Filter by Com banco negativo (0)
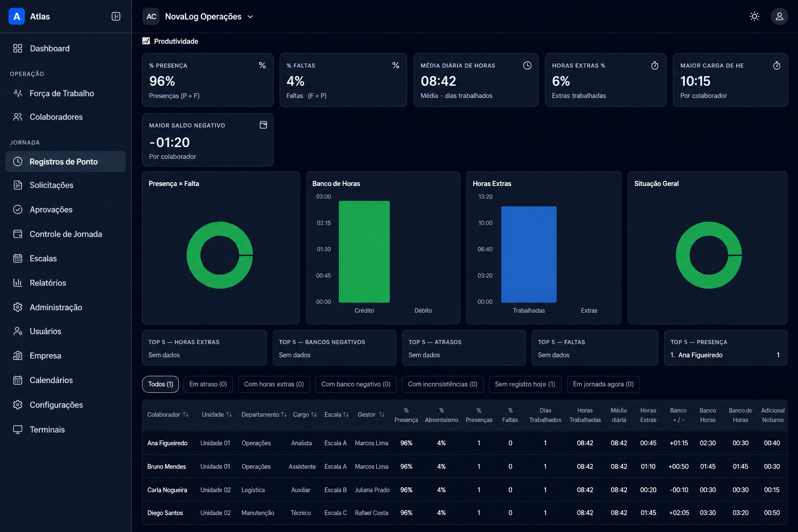This screenshot has height=532, width=798. (x=356, y=384)
